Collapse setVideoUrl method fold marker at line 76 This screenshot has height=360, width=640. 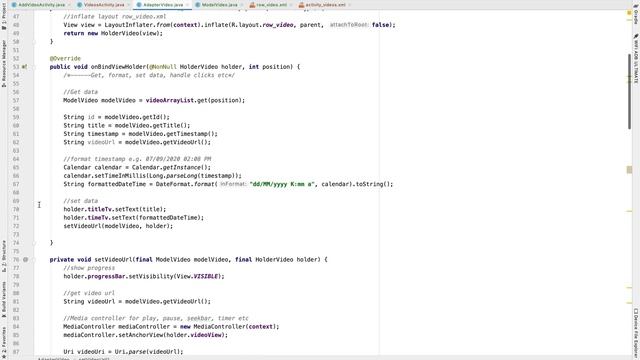click(34, 260)
